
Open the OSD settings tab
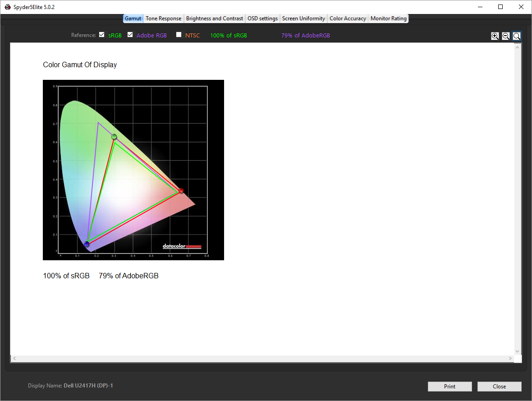click(x=262, y=18)
